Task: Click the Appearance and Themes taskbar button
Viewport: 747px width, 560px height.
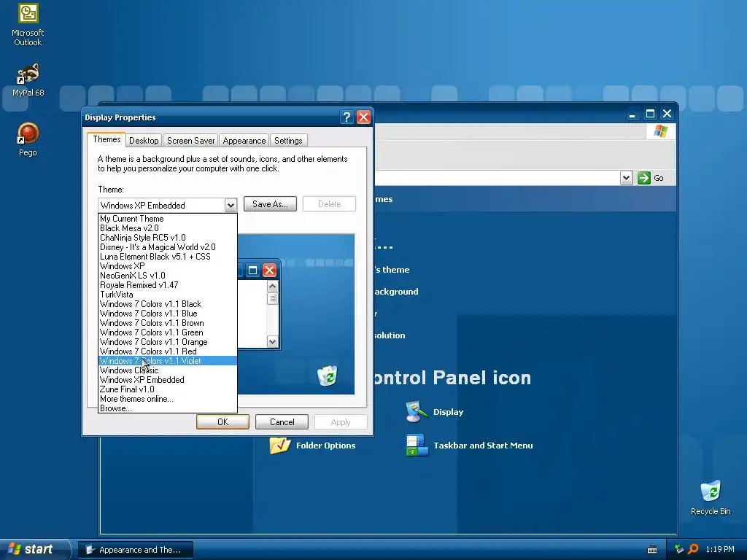Action: [x=136, y=550]
